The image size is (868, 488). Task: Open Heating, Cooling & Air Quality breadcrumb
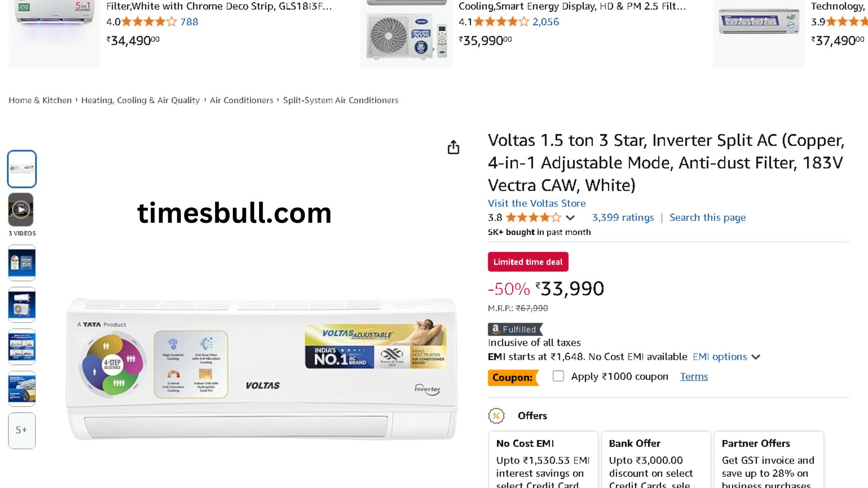(140, 100)
